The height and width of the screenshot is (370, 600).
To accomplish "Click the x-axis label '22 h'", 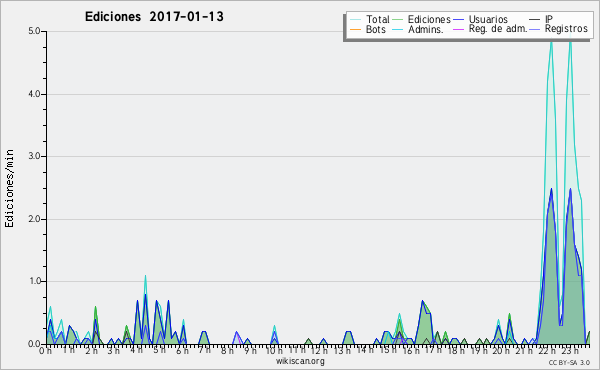I will coord(546,351).
